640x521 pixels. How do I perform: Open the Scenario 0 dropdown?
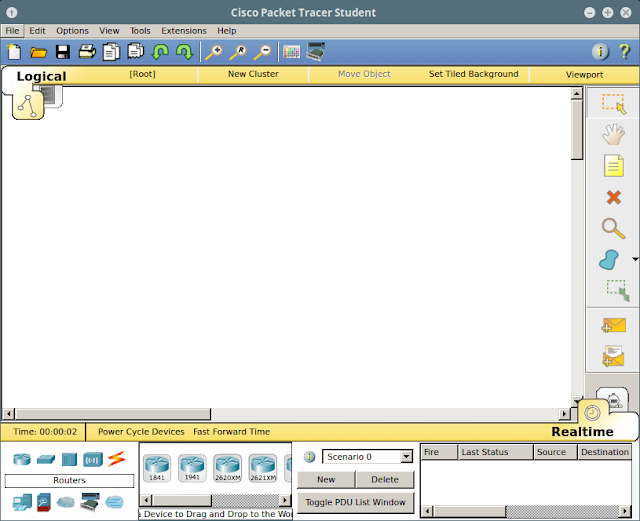(x=406, y=456)
